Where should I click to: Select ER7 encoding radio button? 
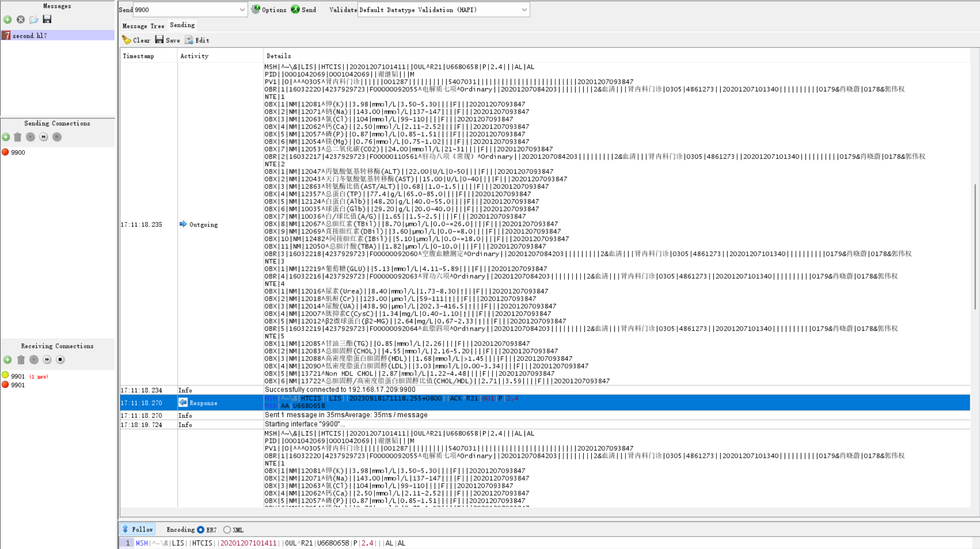tap(201, 530)
